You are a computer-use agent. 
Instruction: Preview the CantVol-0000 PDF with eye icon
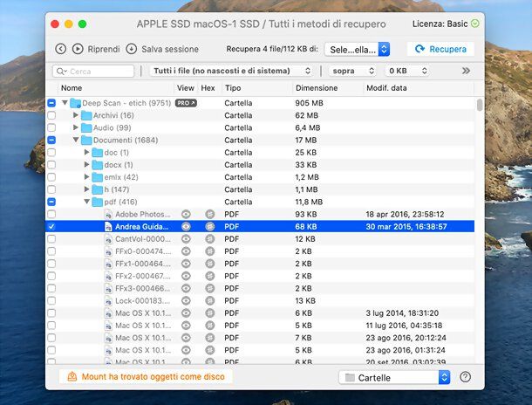coord(186,239)
